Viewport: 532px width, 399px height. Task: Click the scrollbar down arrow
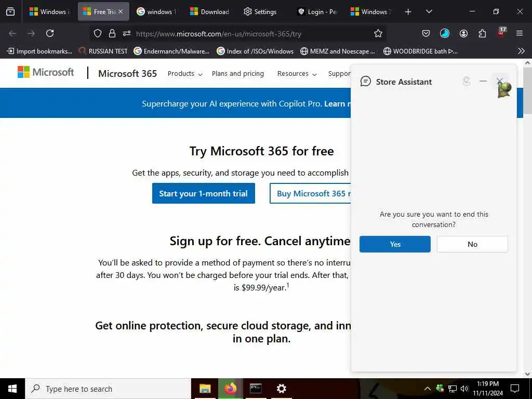tap(527, 374)
